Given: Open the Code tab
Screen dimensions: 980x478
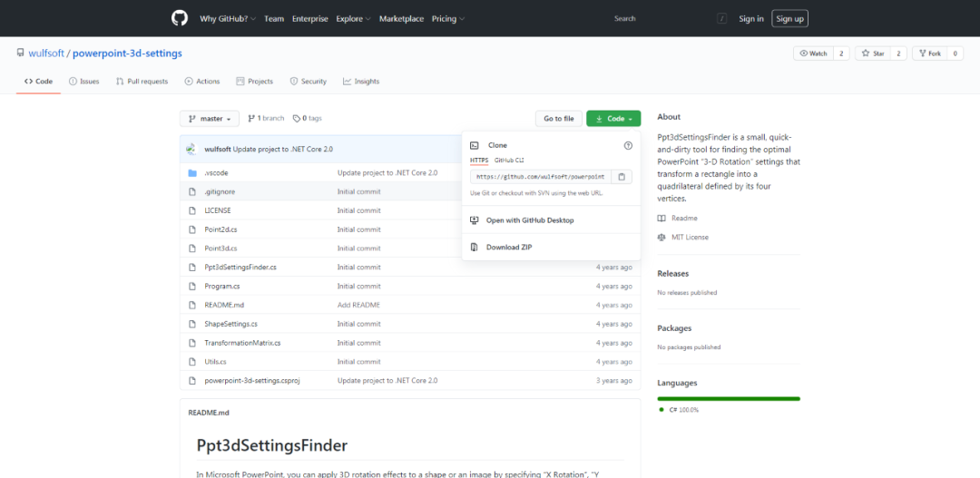Looking at the screenshot, I should click(x=38, y=82).
